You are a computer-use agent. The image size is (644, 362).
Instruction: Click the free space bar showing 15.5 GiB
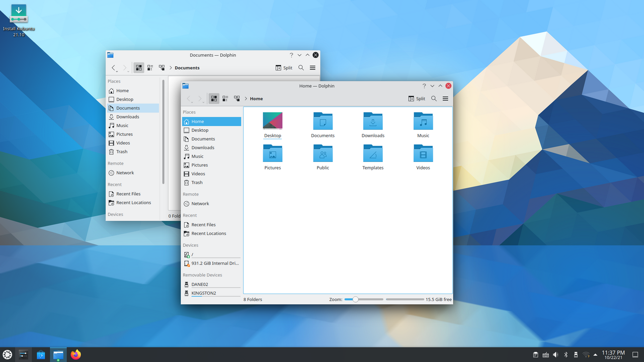click(405, 299)
